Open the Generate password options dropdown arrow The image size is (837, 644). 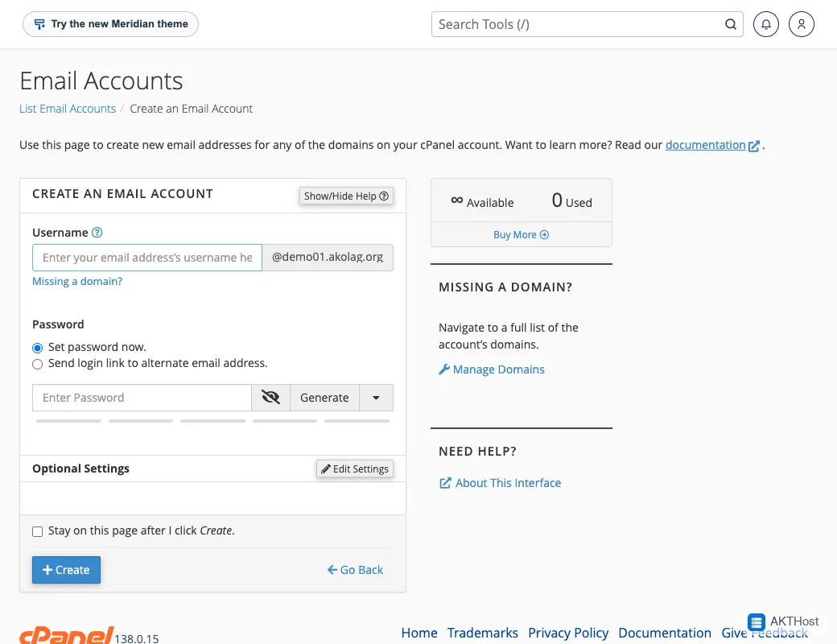(376, 398)
